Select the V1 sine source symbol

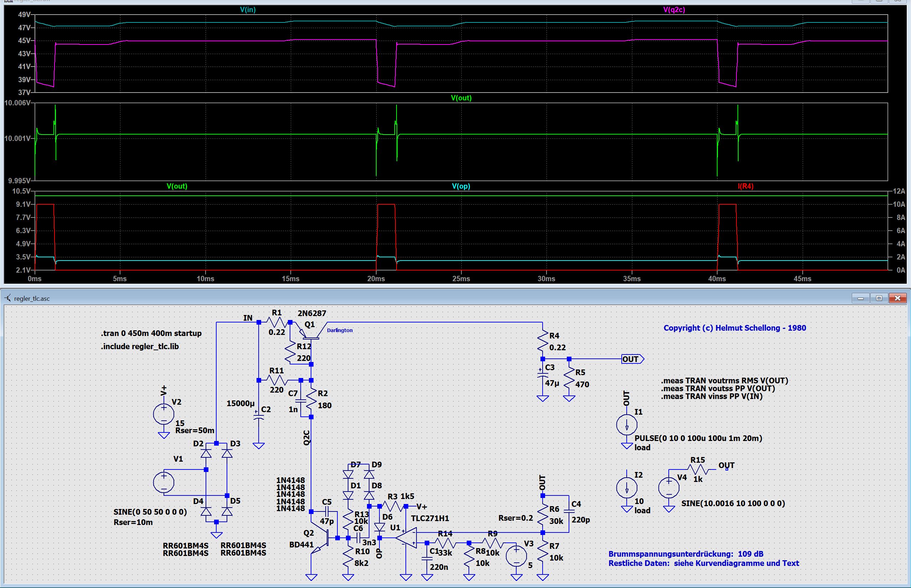(164, 482)
